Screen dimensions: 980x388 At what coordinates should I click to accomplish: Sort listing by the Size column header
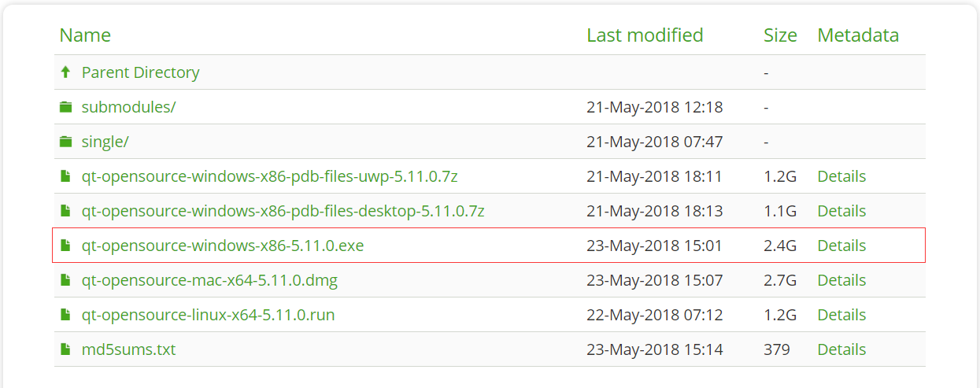[780, 35]
